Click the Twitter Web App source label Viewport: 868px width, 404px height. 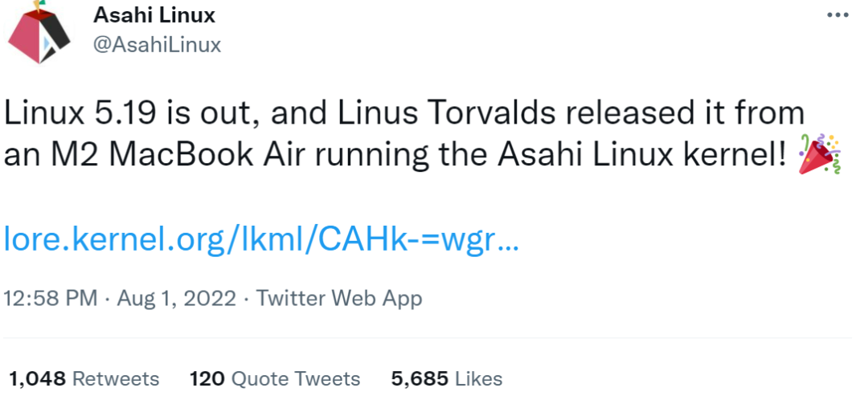[339, 299]
